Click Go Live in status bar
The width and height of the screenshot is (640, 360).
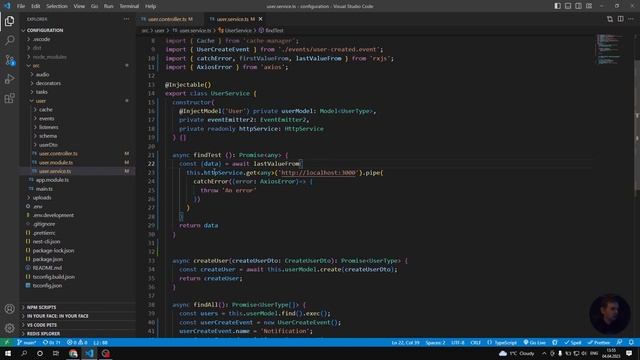point(535,342)
